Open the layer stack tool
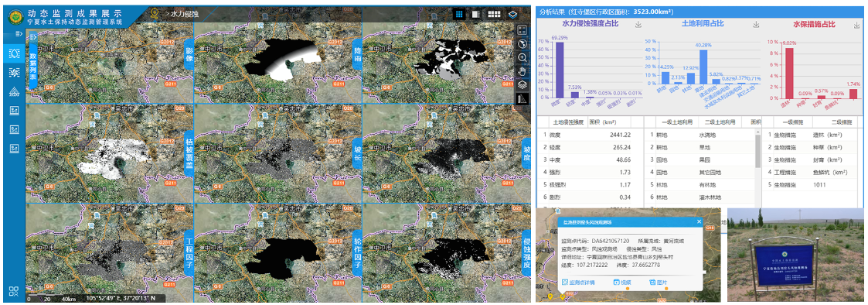 pyautogui.click(x=523, y=85)
